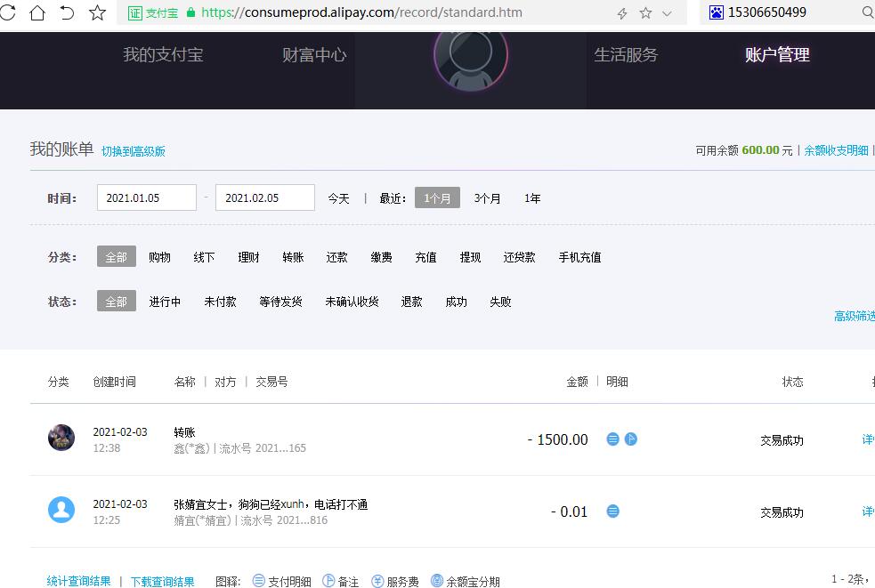Filter status by 失败

tap(500, 302)
